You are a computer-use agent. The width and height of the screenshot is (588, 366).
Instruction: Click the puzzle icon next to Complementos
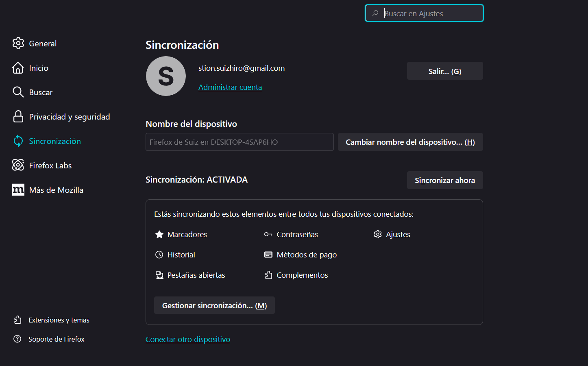pos(268,275)
